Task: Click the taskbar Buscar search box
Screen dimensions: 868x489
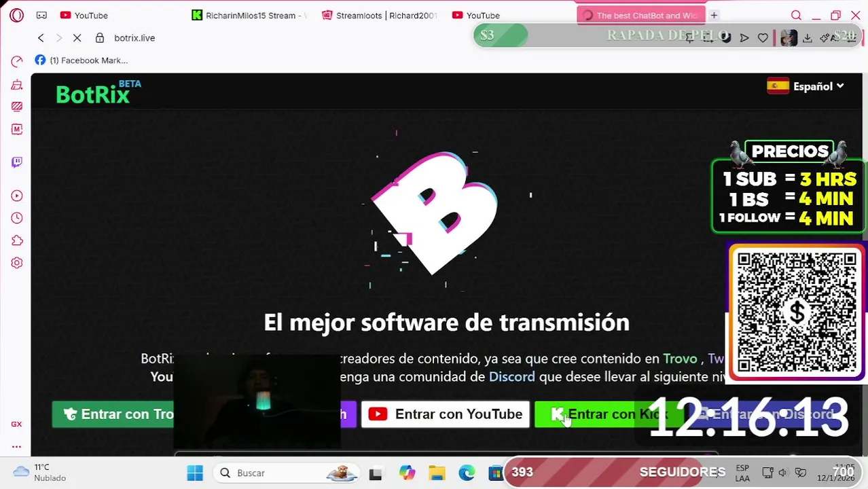Action: [x=285, y=473]
